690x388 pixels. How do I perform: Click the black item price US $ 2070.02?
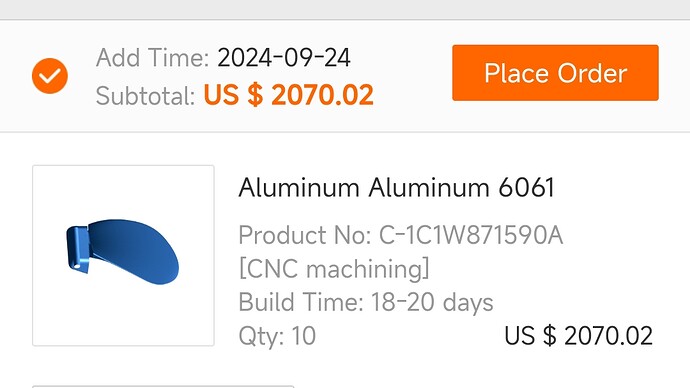pyautogui.click(x=578, y=336)
